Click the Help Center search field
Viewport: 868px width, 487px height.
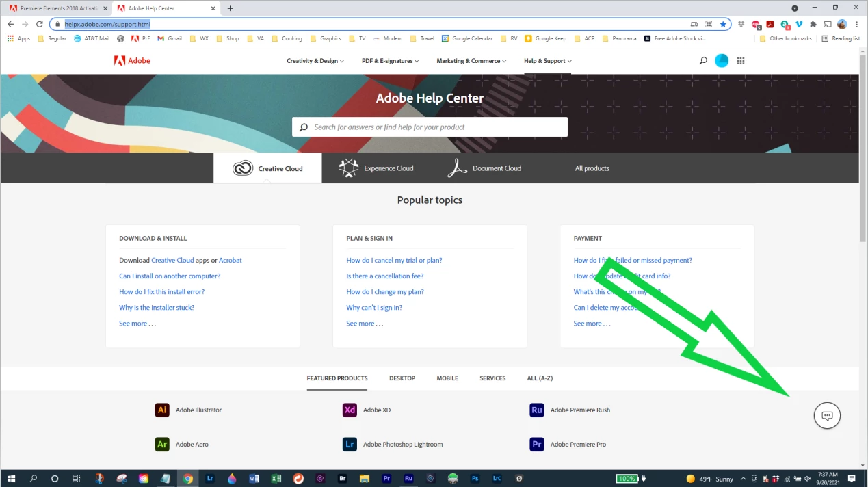(430, 127)
